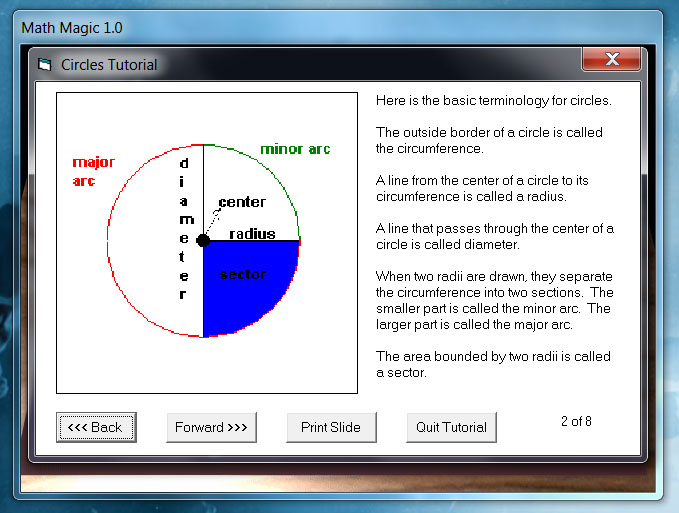
Task: Click the paragraph explaining minor and major arcs
Action: coord(494,300)
